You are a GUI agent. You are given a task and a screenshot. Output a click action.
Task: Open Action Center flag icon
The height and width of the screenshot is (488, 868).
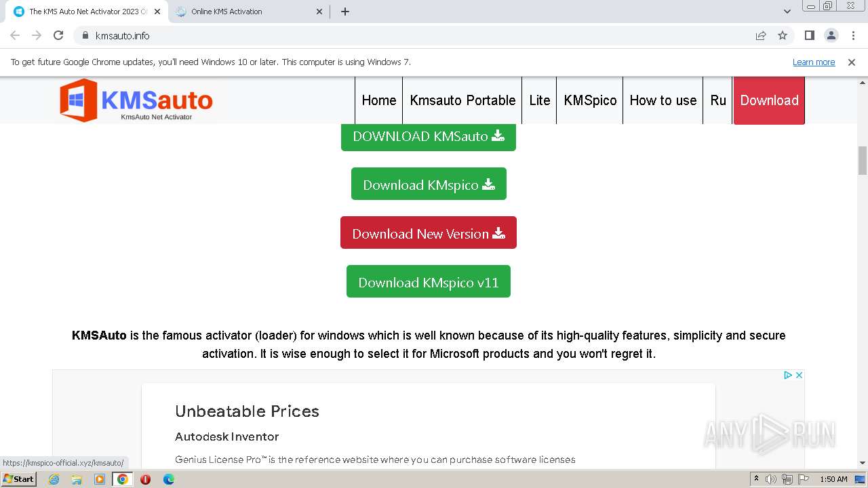pos(804,479)
